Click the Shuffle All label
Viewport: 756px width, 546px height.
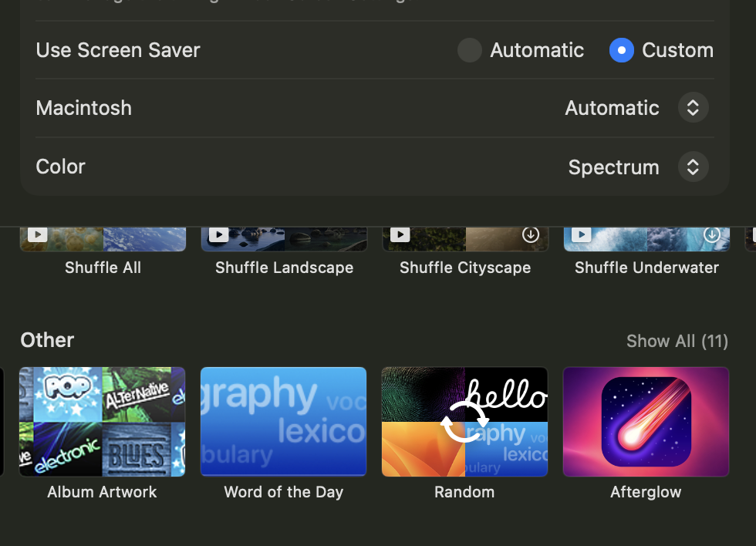(103, 268)
